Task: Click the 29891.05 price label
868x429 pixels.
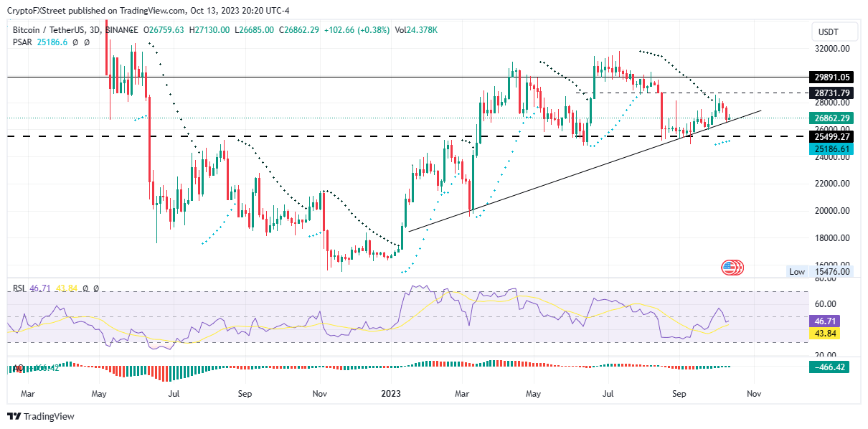Action: click(x=831, y=77)
